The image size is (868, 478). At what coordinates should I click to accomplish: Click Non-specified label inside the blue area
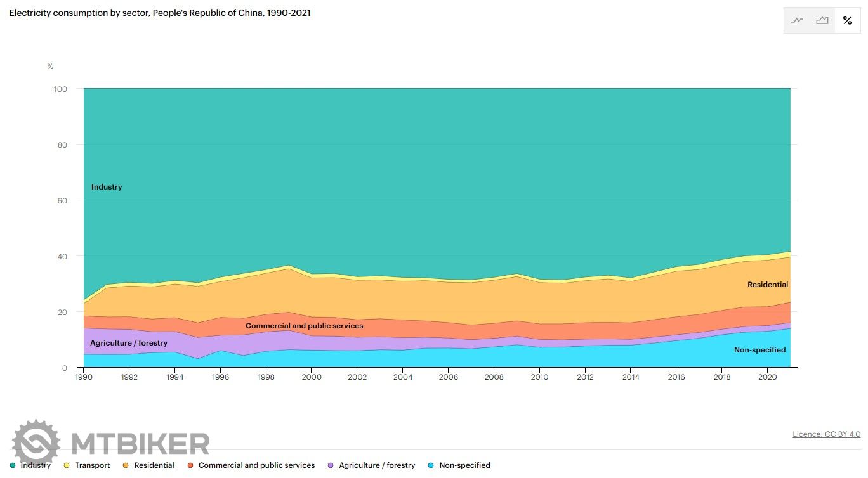click(760, 350)
